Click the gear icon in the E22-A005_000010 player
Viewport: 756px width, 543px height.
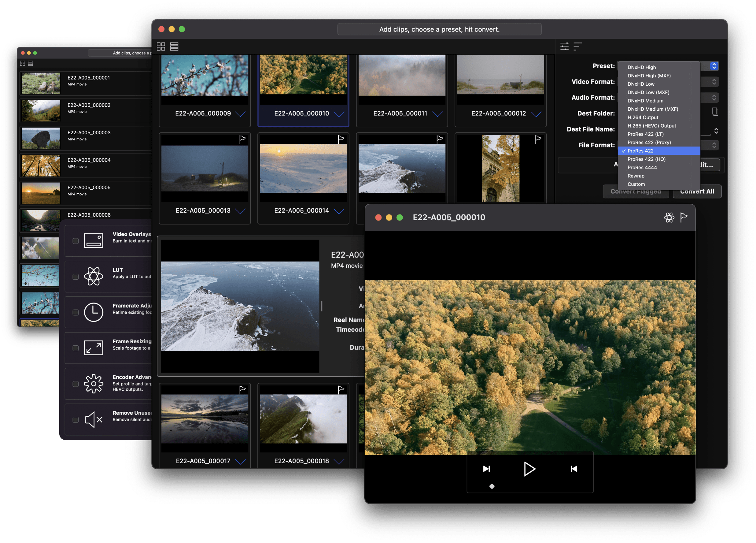click(x=669, y=217)
